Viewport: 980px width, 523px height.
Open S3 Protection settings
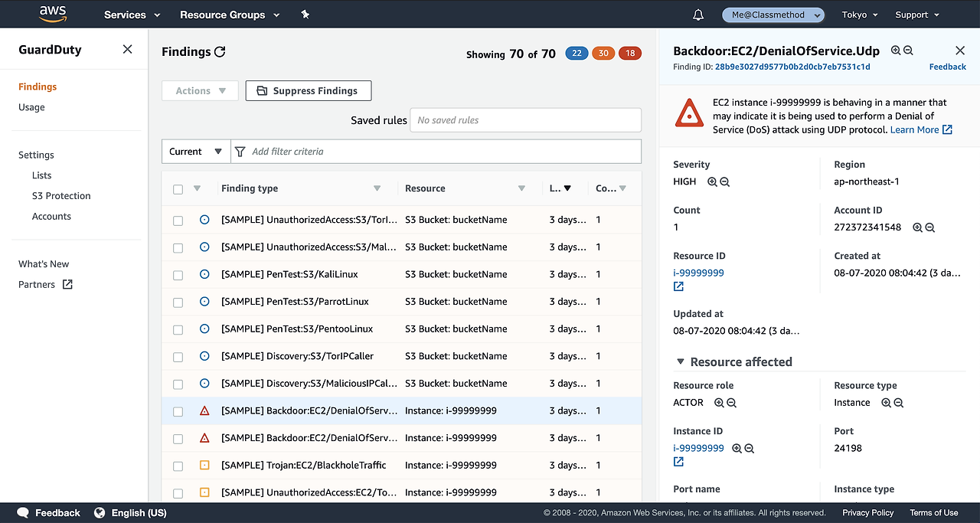pos(61,196)
